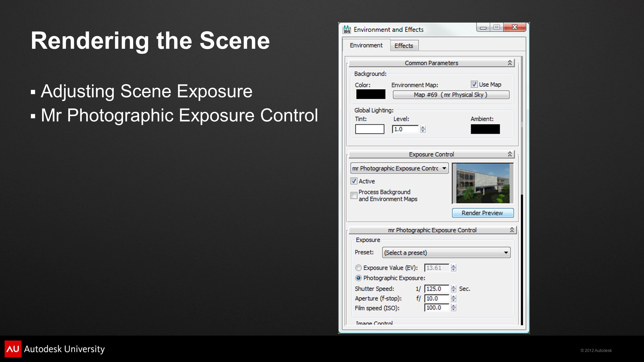Viewport: 644px width, 362px height.
Task: Maximize the Environment and Effects window
Action: click(497, 27)
